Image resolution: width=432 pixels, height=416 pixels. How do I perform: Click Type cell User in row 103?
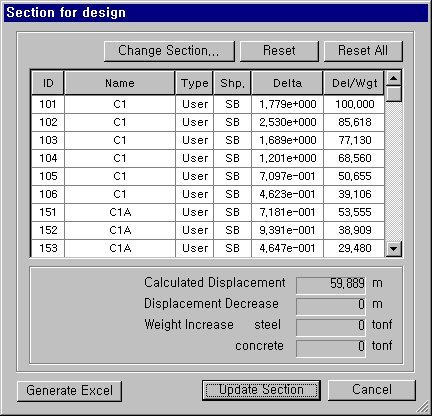coord(195,140)
